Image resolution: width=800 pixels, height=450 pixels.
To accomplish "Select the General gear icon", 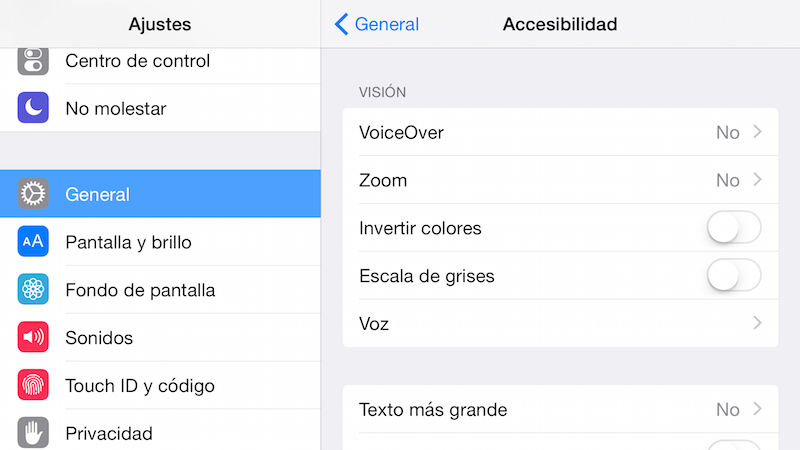I will pos(33,194).
